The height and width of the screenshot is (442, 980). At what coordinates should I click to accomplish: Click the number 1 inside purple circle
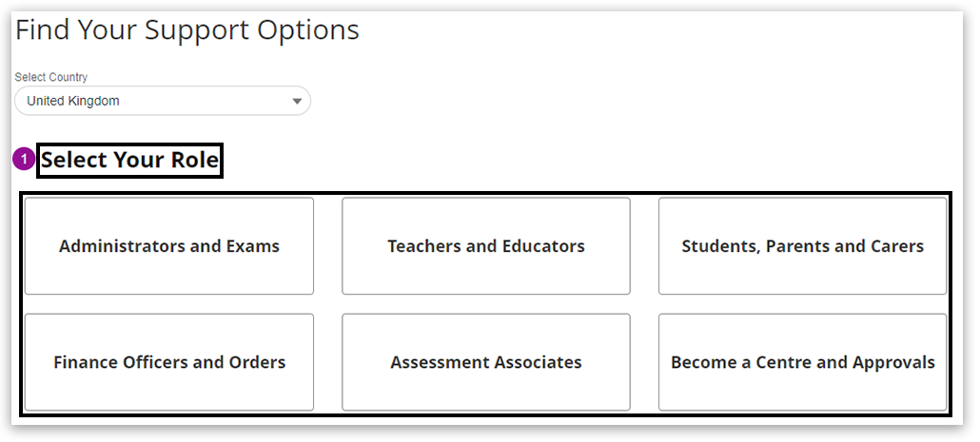click(24, 161)
